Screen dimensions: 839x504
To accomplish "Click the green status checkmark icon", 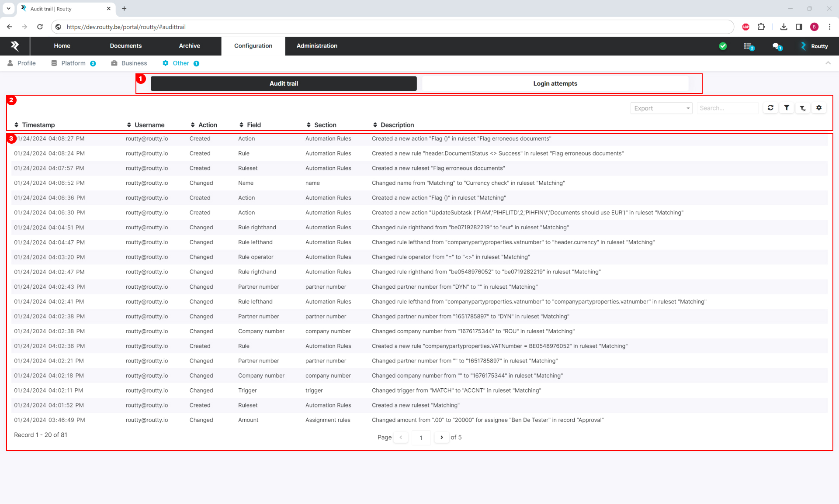I will 724,46.
